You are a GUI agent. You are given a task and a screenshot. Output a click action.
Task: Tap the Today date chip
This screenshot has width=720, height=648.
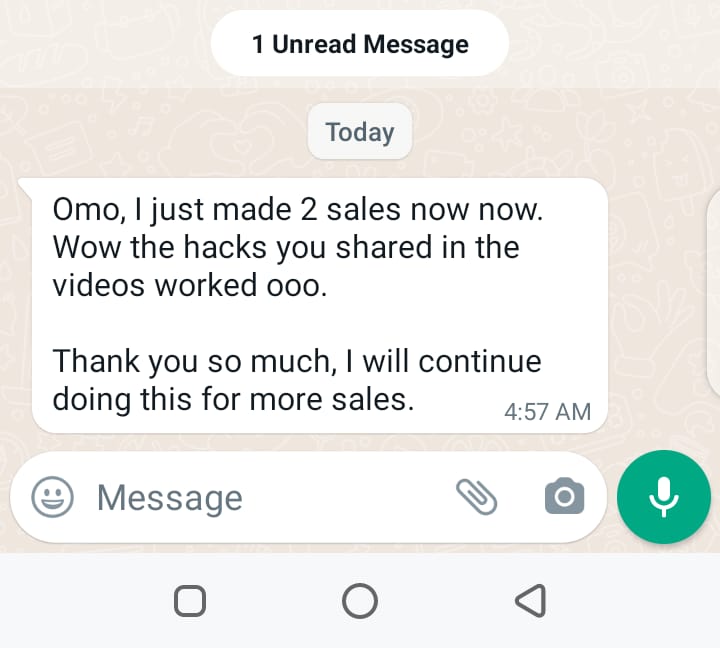click(360, 132)
